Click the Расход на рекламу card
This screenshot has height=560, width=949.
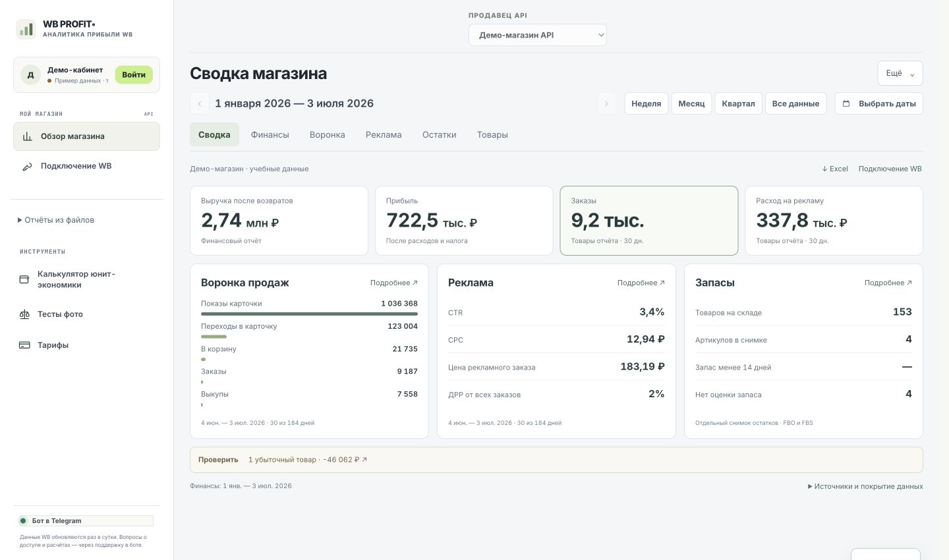[834, 221]
